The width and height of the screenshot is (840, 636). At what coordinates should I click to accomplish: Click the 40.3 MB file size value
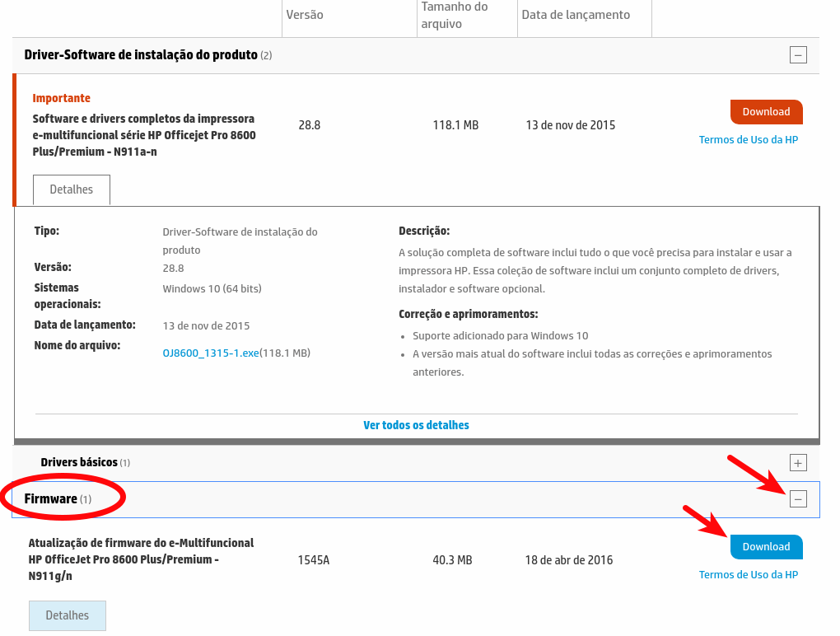[x=452, y=560]
